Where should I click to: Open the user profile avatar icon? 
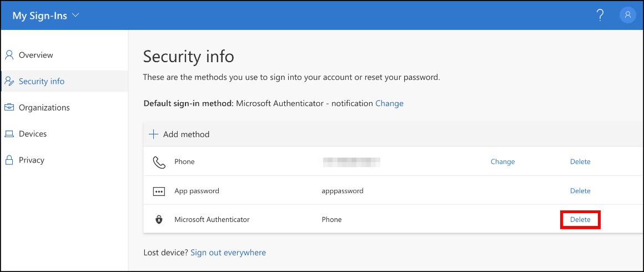(627, 16)
